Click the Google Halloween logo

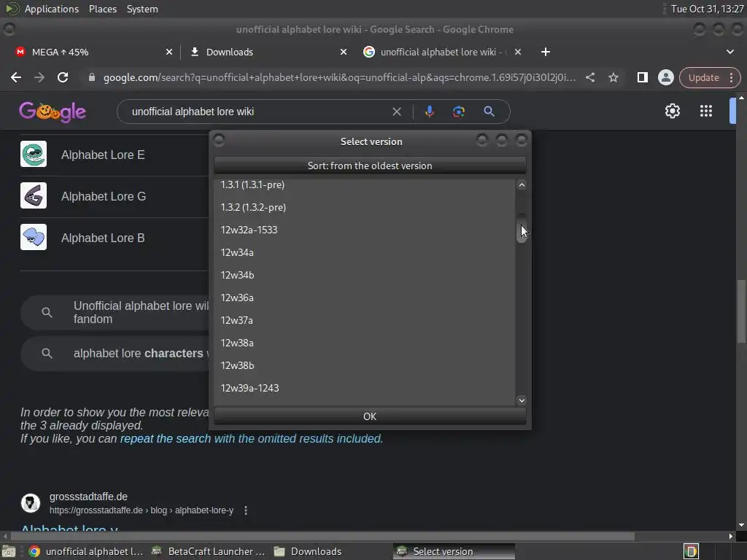(x=53, y=112)
